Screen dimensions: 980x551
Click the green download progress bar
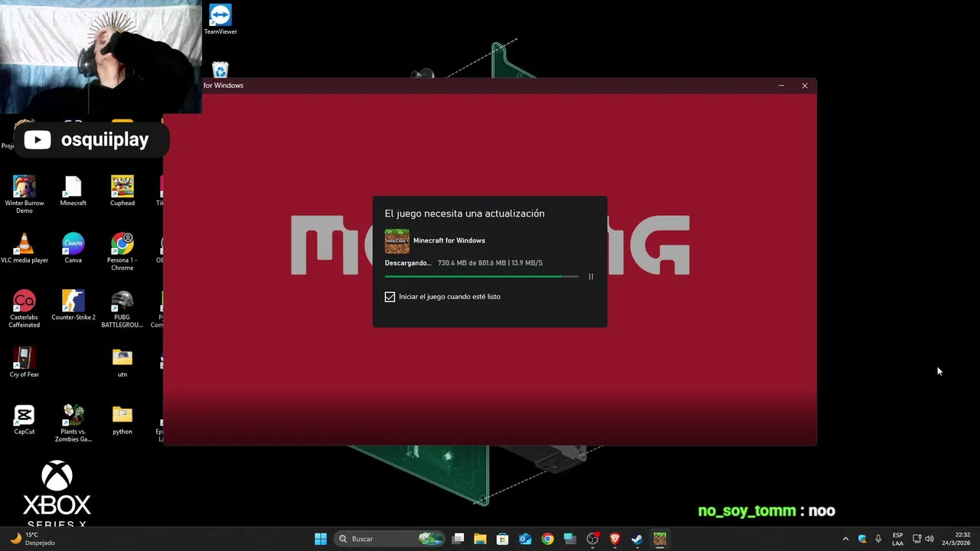tap(482, 276)
